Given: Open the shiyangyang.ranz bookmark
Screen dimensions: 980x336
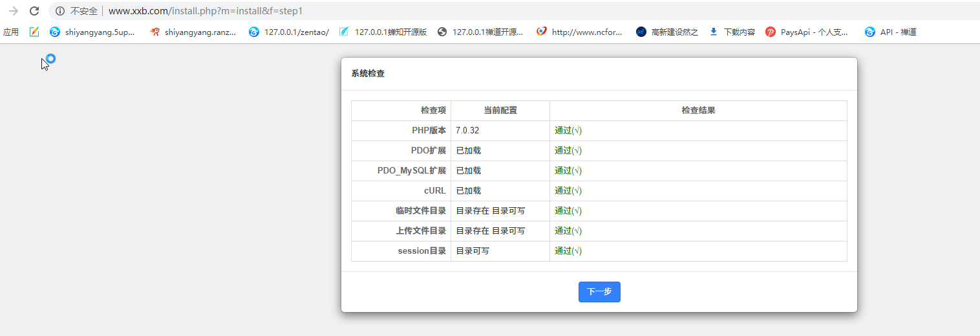Looking at the screenshot, I should point(193,32).
